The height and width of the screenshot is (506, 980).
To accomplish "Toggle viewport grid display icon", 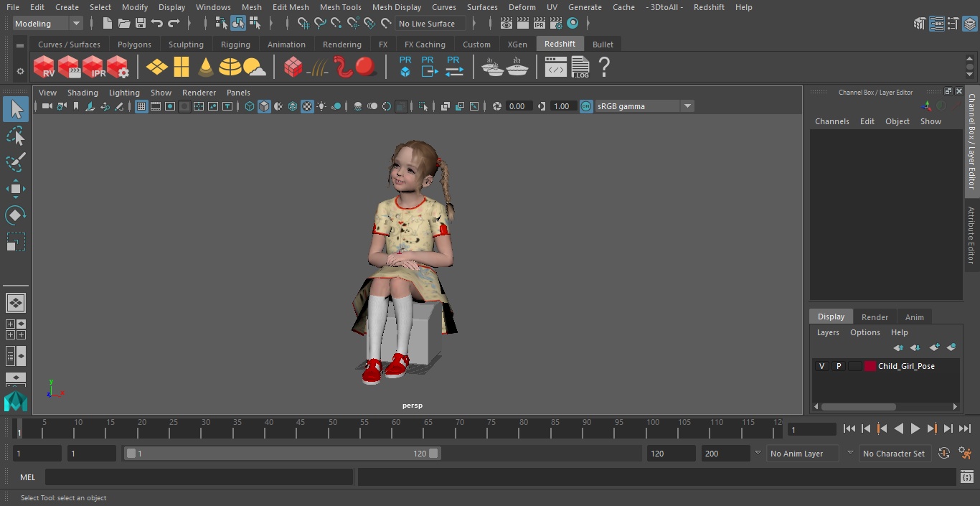I will 141,106.
